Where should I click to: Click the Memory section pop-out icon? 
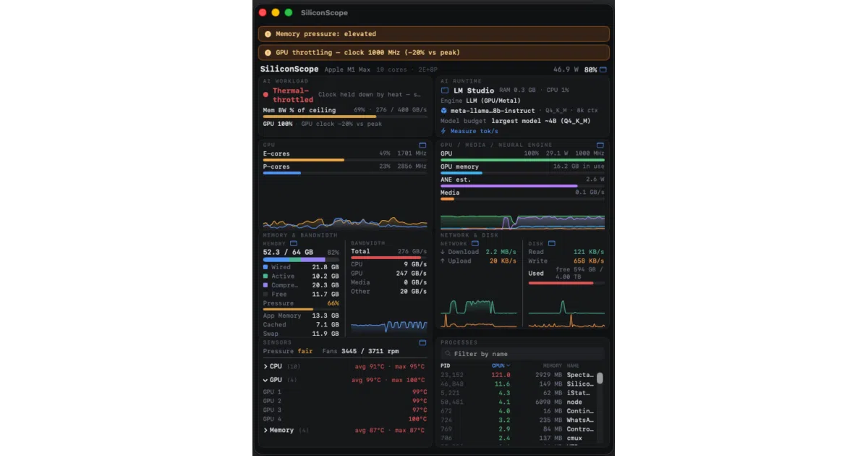point(293,243)
